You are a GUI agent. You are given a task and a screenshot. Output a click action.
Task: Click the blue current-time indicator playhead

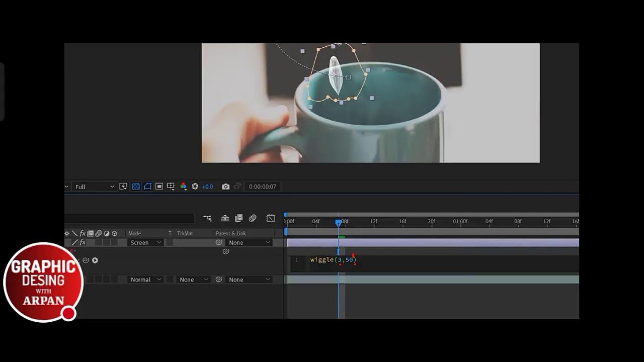click(x=338, y=222)
